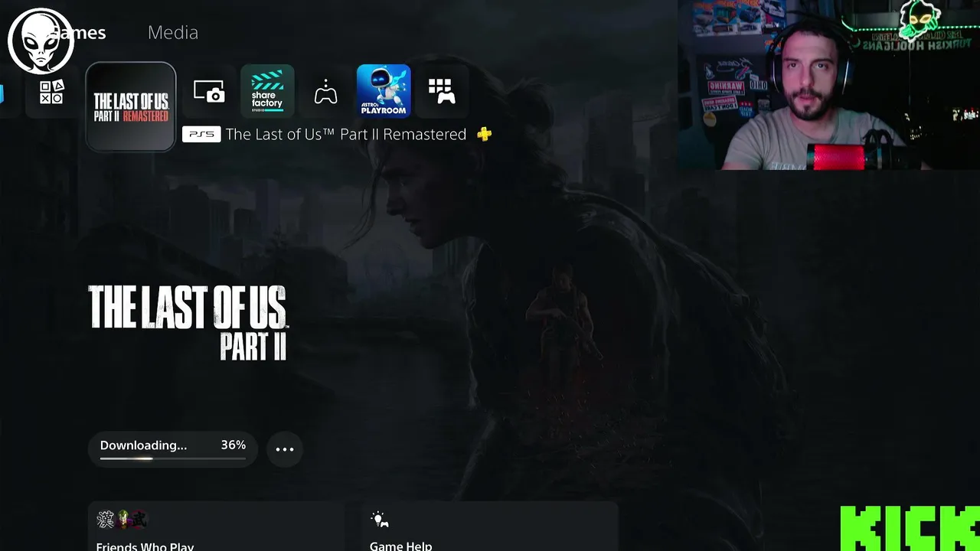The image size is (980, 551).
Task: Select The Last of Us Part II Remastered tile
Action: pos(131,106)
